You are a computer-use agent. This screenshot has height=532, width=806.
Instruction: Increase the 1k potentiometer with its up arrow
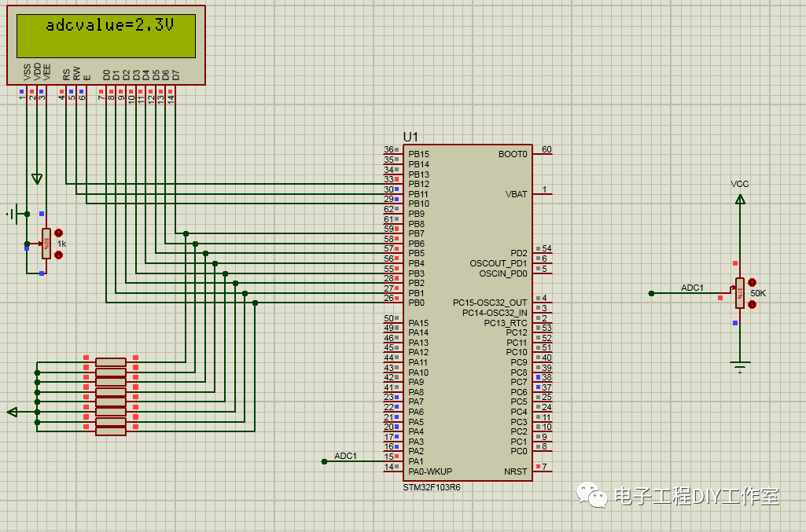coord(59,233)
